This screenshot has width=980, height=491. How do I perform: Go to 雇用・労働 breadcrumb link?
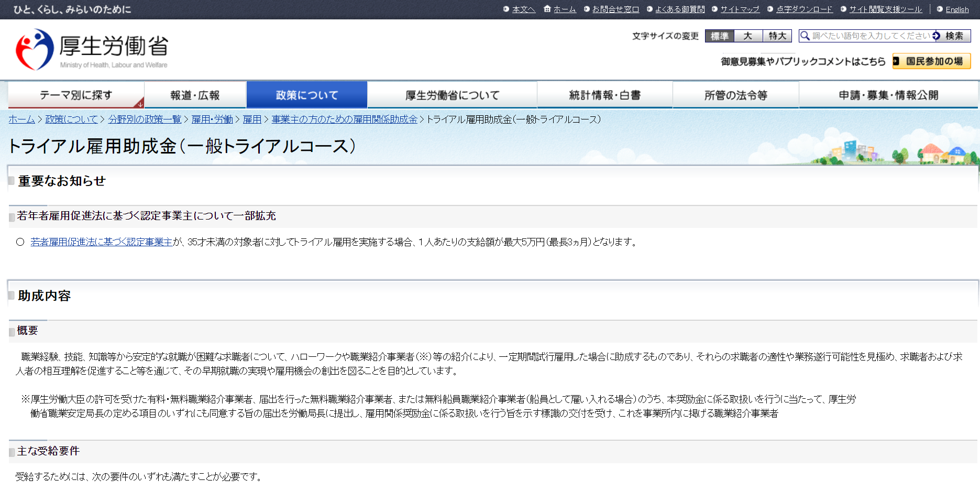point(212,119)
